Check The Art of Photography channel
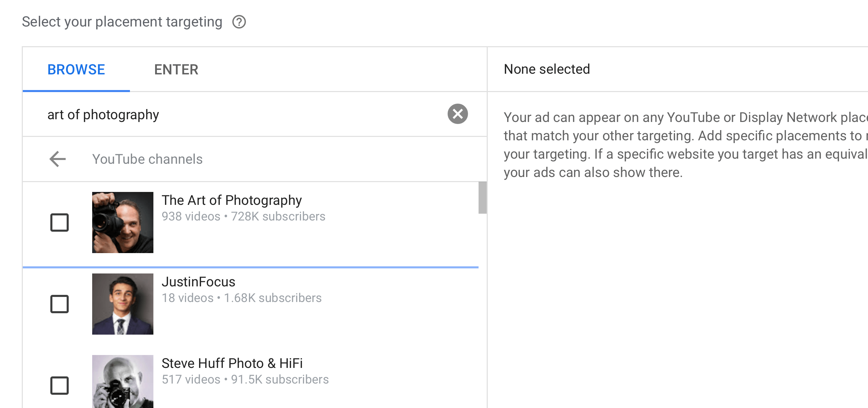This screenshot has width=868, height=408. click(60, 223)
